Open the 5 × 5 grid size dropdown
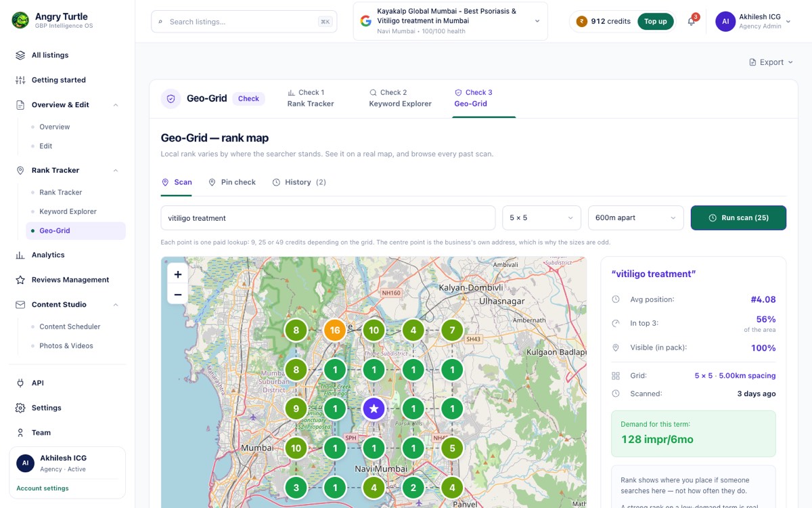Image resolution: width=812 pixels, height=508 pixels. 541,218
